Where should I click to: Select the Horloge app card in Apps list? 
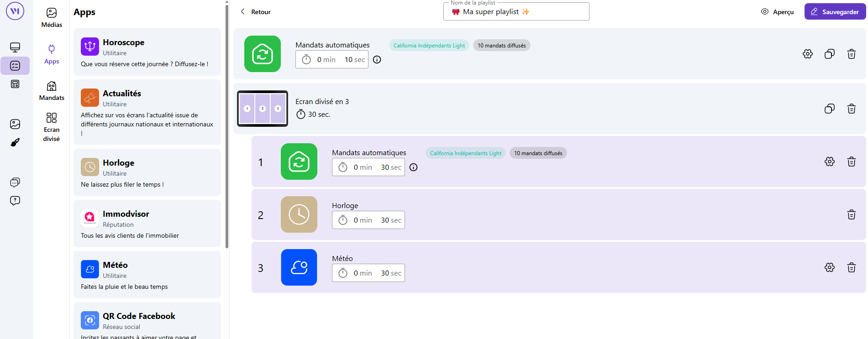147,172
